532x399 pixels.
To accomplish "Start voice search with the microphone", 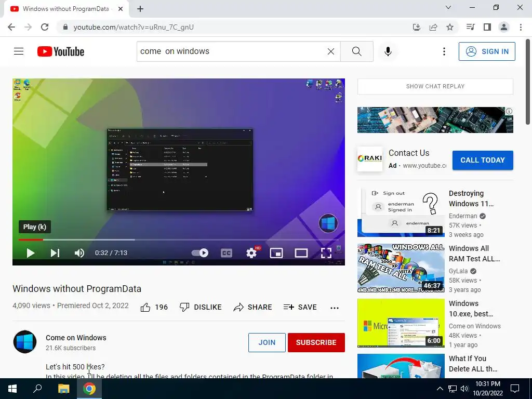I will (388, 51).
